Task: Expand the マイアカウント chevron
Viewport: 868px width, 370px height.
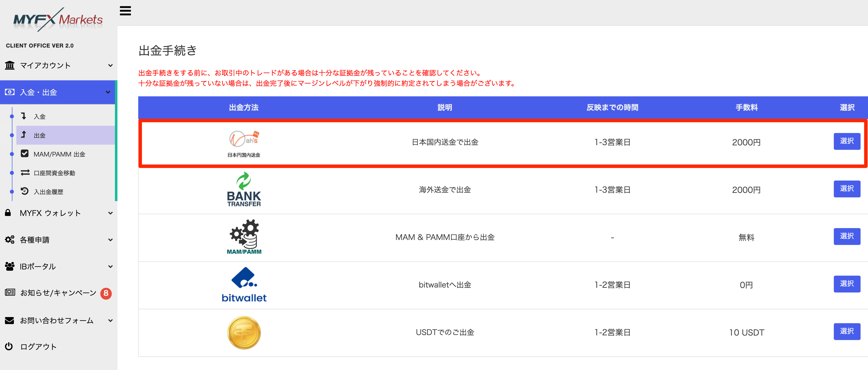Action: [x=110, y=65]
